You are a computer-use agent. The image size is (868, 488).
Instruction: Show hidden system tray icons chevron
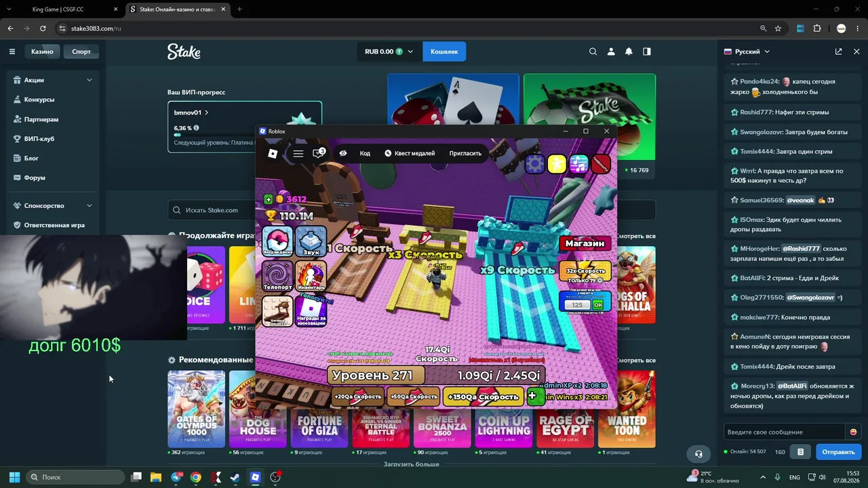pos(763,477)
